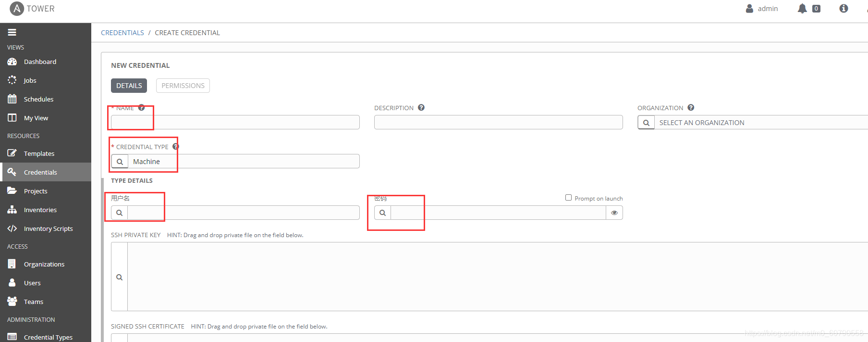868x342 pixels.
Task: Navigate to Templates
Action: click(39, 153)
